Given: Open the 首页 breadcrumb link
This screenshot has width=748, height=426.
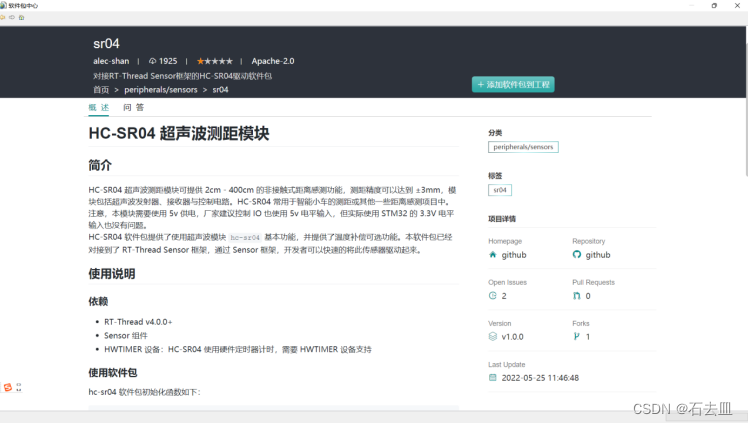Looking at the screenshot, I should (101, 90).
